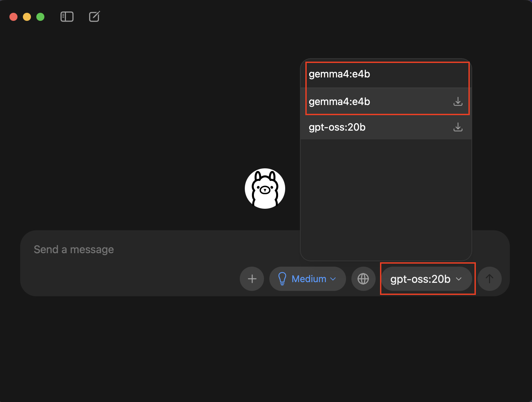The height and width of the screenshot is (402, 532).
Task: Collapse the model list via selector chevron
Action: [x=459, y=279]
